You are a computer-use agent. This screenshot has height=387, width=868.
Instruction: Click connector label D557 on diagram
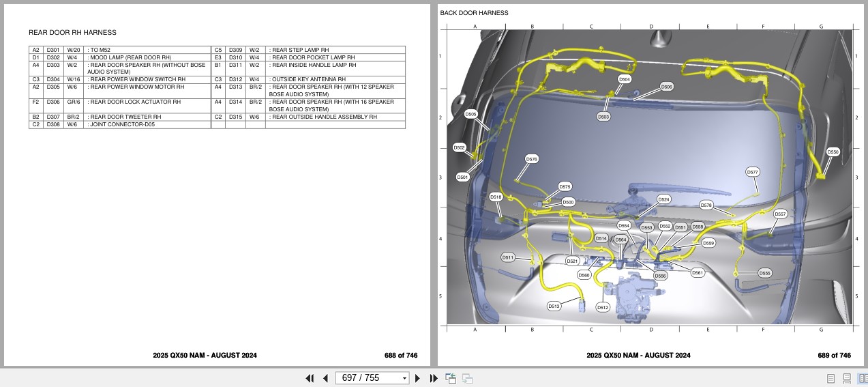tap(781, 214)
